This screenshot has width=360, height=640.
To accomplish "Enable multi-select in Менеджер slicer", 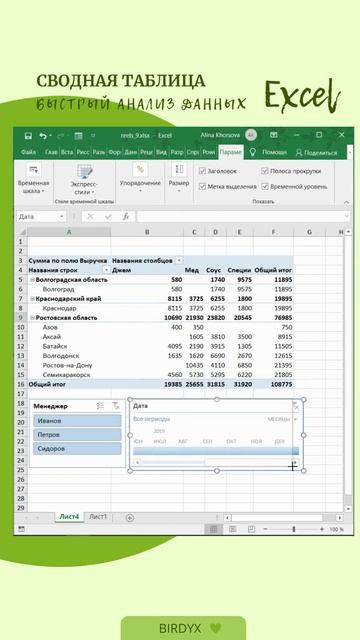I will (100, 406).
